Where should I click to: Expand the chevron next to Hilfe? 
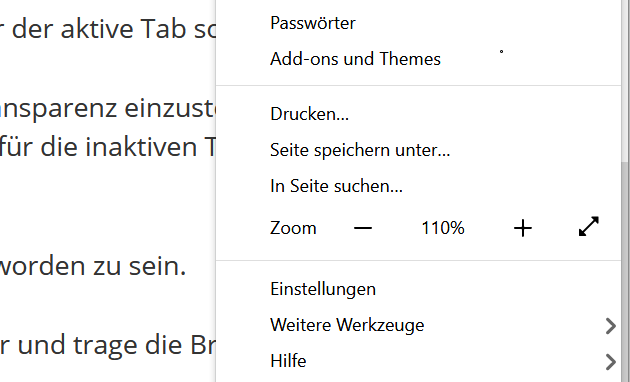(x=610, y=362)
